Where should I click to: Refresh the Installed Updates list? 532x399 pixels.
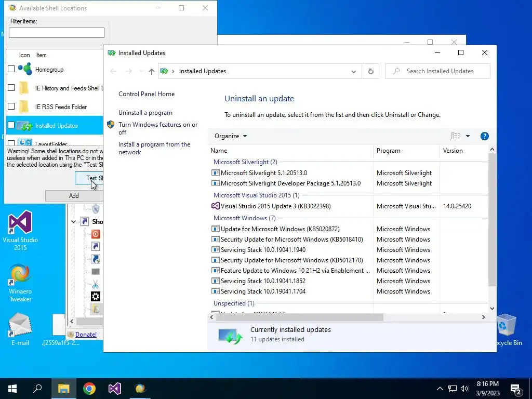pyautogui.click(x=370, y=71)
